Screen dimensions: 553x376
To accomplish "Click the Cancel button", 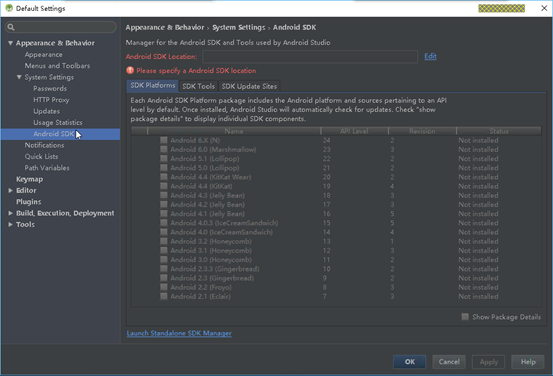I will (x=449, y=362).
